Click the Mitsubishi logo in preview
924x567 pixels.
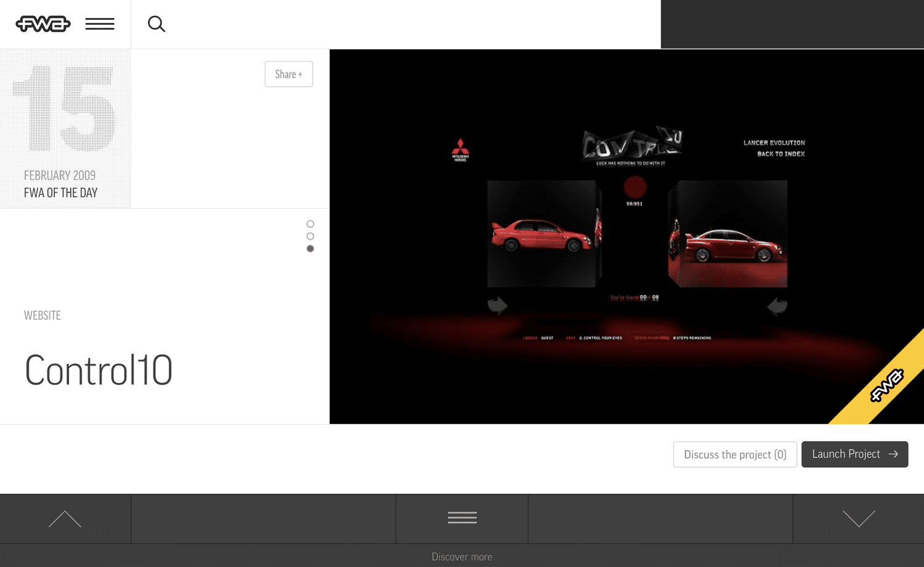pos(460,150)
